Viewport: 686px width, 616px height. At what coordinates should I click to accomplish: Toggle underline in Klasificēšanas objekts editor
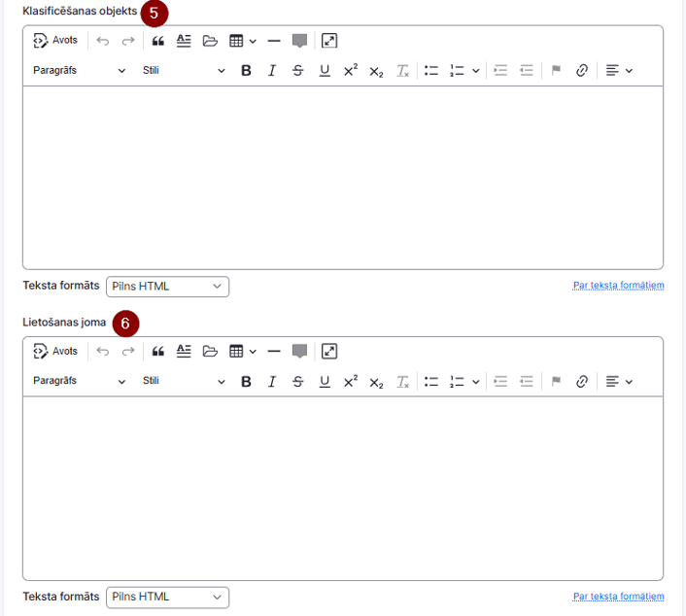[325, 70]
